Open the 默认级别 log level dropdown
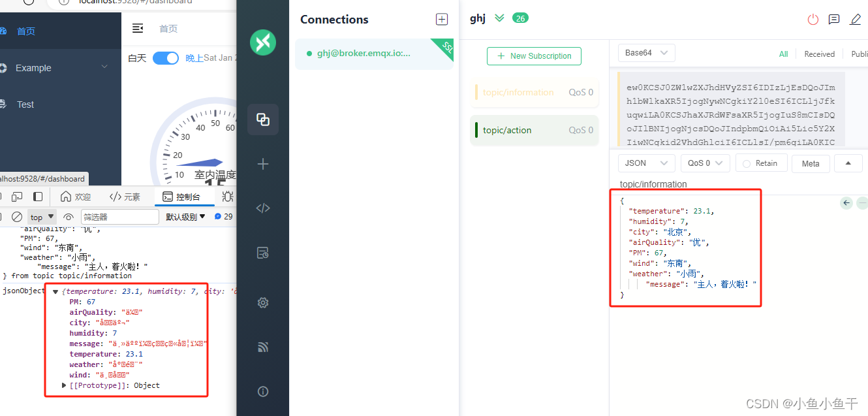The image size is (868, 416). click(185, 217)
